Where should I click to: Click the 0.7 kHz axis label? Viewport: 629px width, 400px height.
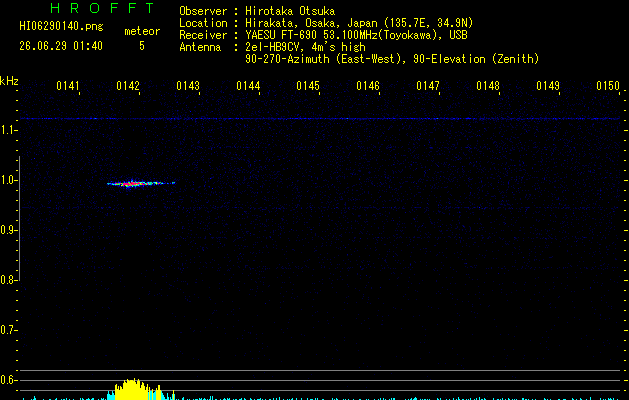(8, 330)
